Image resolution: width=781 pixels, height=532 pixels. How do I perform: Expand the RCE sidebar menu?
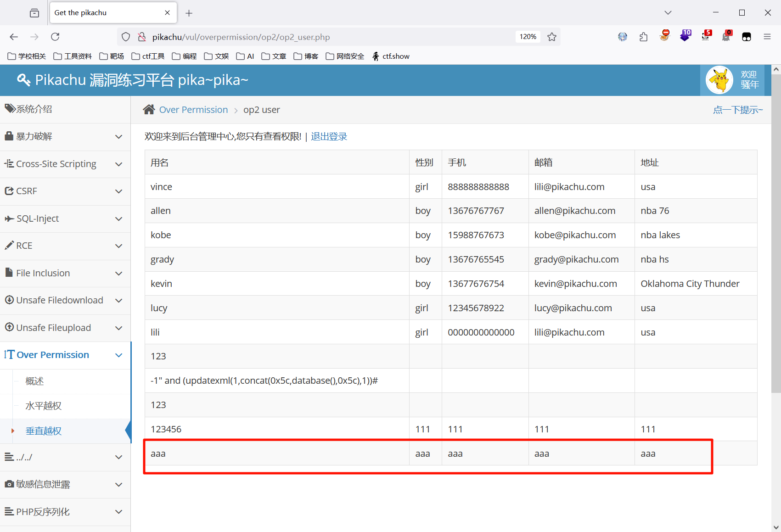click(x=65, y=246)
